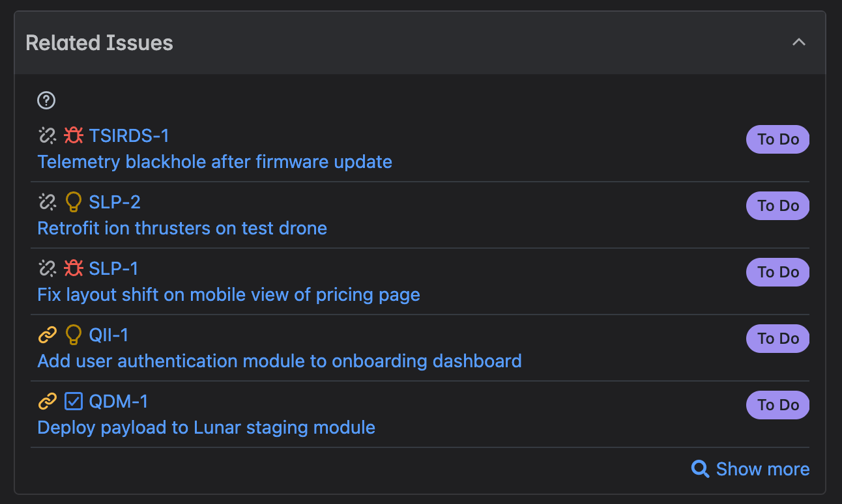842x504 pixels.
Task: Open "Add user authentication module" issue
Action: point(279,361)
